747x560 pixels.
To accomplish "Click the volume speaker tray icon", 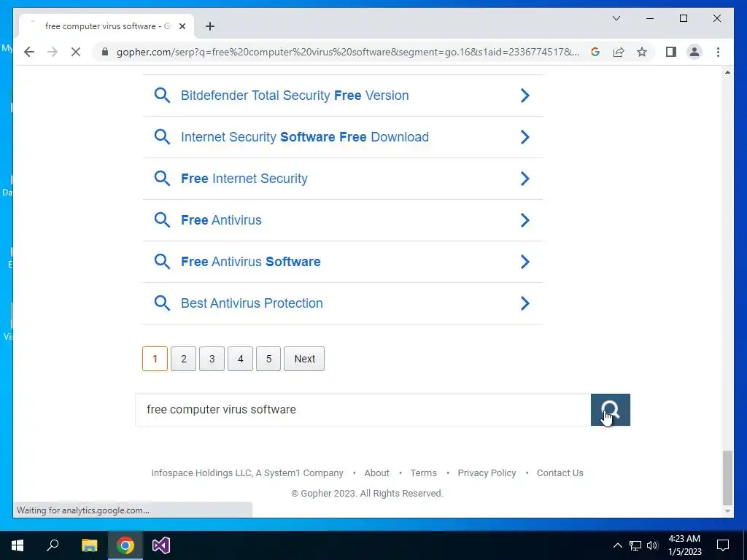I will coord(652,545).
